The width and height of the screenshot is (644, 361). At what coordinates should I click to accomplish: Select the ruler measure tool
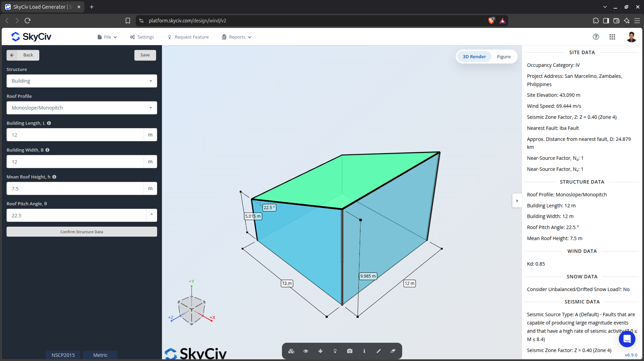[x=379, y=351]
